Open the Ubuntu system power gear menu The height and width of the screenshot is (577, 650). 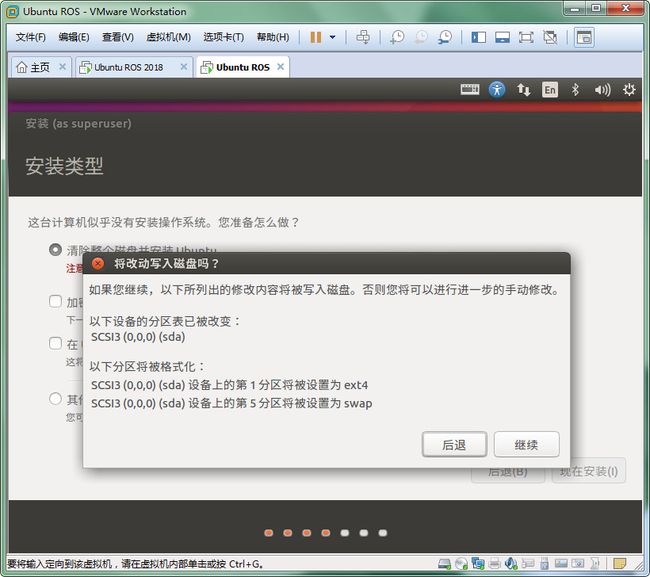(629, 89)
